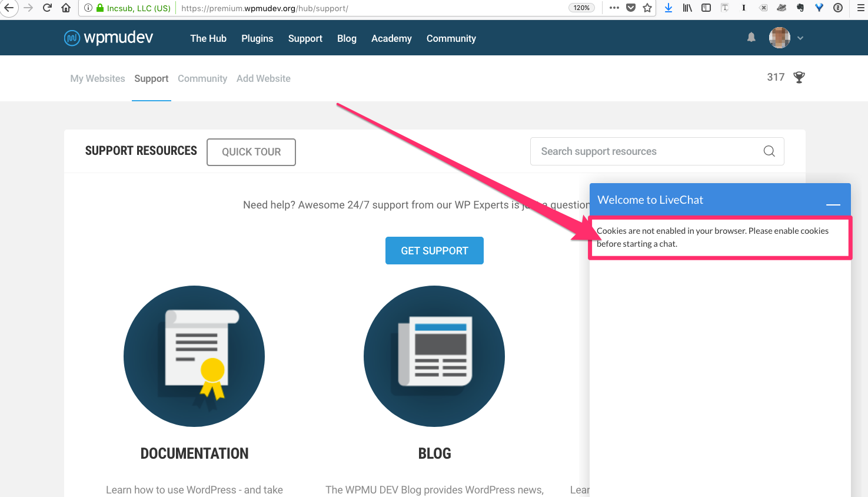This screenshot has height=497, width=868.
Task: Go back using the browser back arrow
Action: (9, 8)
